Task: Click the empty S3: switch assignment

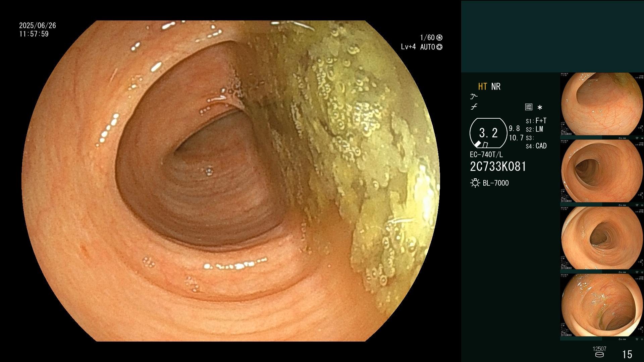Action: (530, 138)
